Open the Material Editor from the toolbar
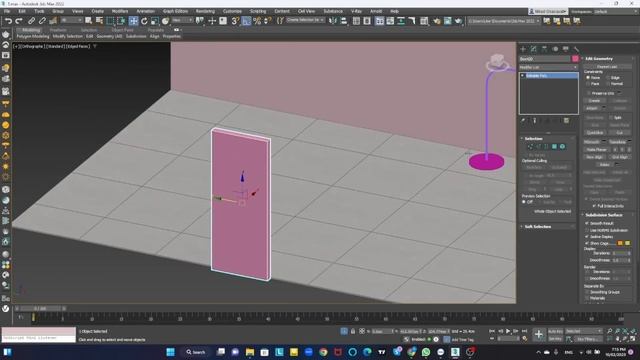The width and height of the screenshot is (640, 360). point(424,21)
